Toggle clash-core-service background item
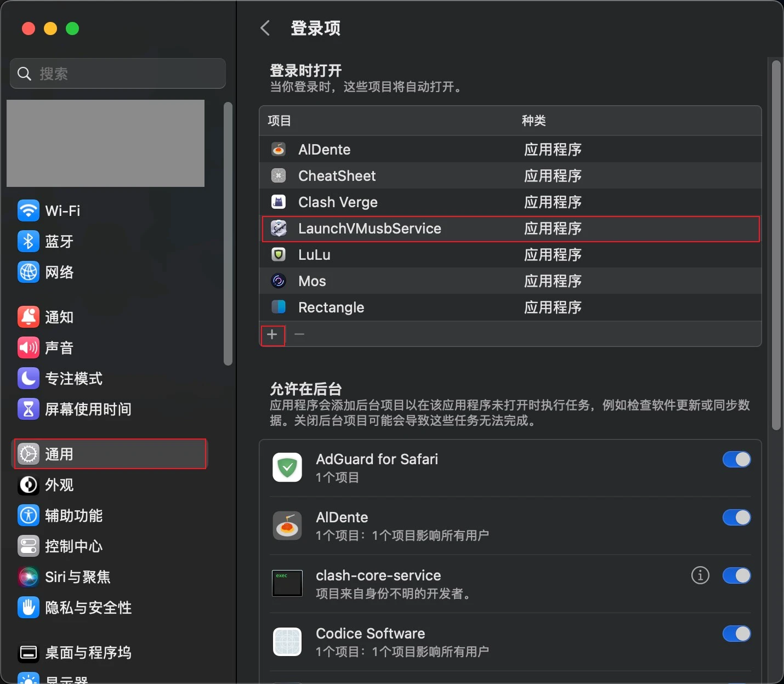Image resolution: width=784 pixels, height=684 pixels. [x=736, y=575]
